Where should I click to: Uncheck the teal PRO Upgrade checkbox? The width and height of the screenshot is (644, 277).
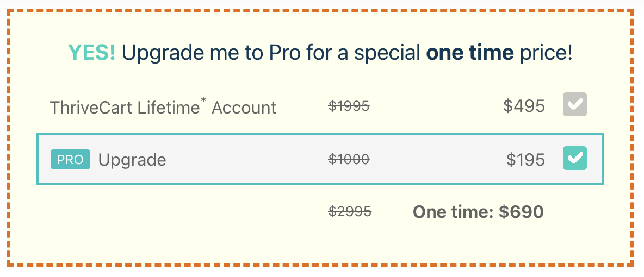point(574,158)
